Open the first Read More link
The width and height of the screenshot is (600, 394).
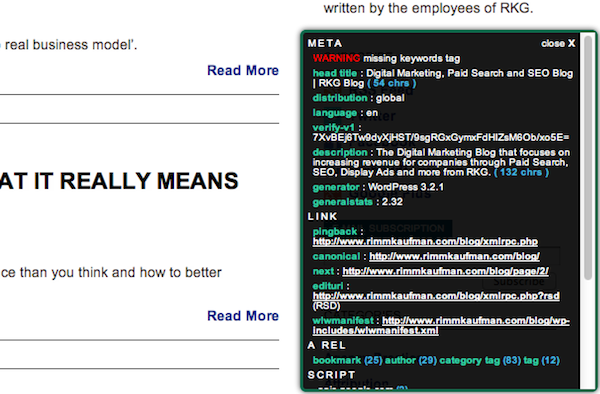tap(243, 70)
